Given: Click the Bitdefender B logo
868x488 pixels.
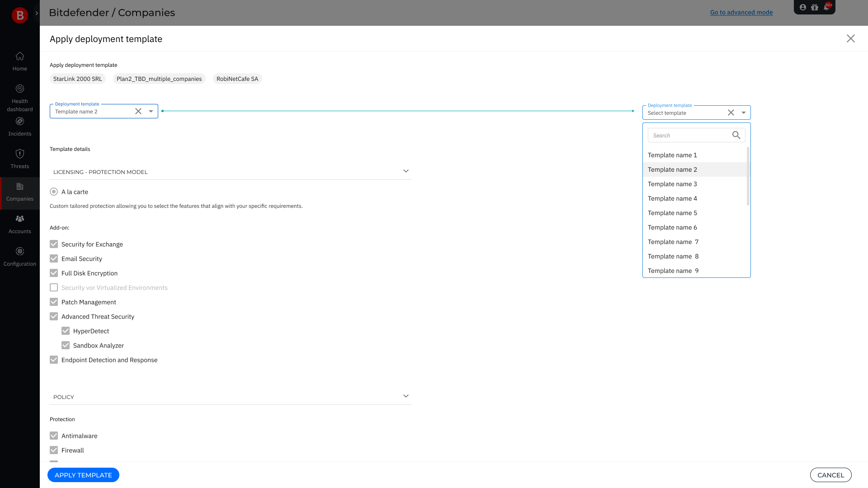Looking at the screenshot, I should pos(20,15).
